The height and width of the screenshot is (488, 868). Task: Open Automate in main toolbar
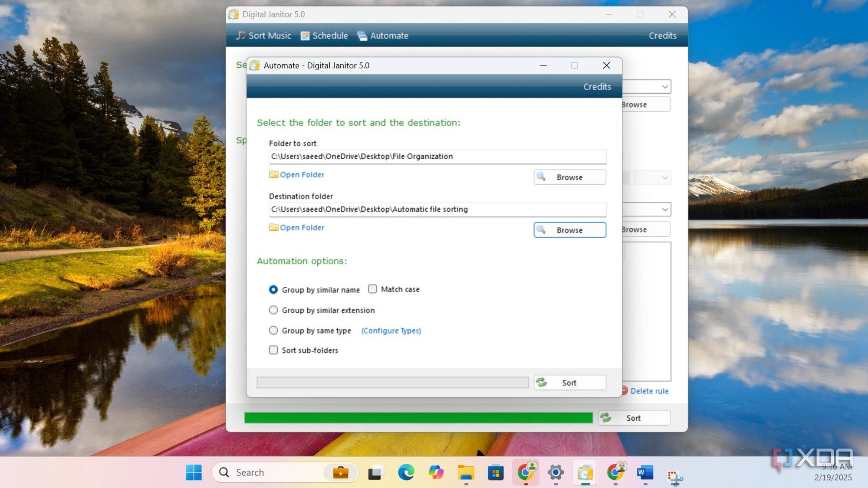pos(382,36)
